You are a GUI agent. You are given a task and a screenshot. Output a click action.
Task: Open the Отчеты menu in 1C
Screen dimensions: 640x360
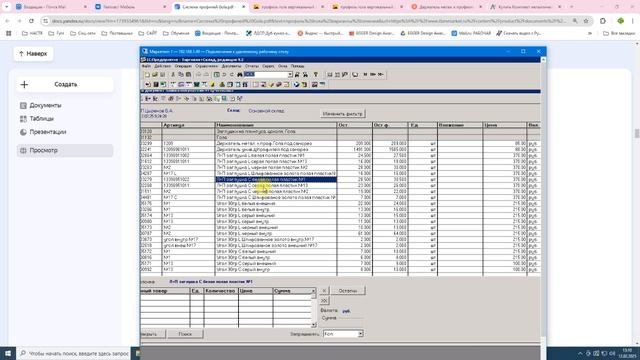(251, 66)
